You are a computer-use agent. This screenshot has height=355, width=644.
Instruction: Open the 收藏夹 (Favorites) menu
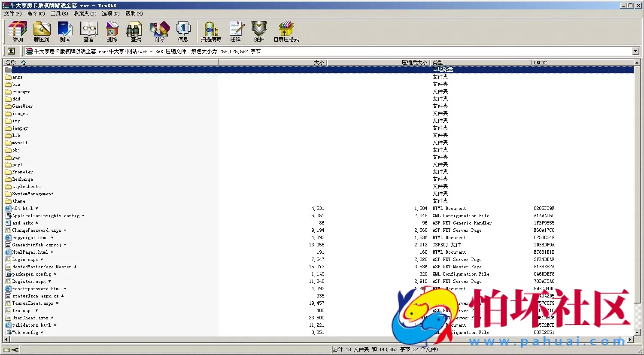[85, 14]
